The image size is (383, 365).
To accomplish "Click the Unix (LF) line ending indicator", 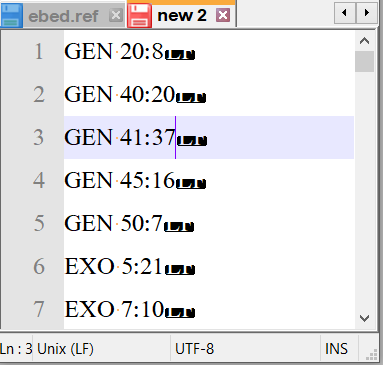I will tap(65, 349).
